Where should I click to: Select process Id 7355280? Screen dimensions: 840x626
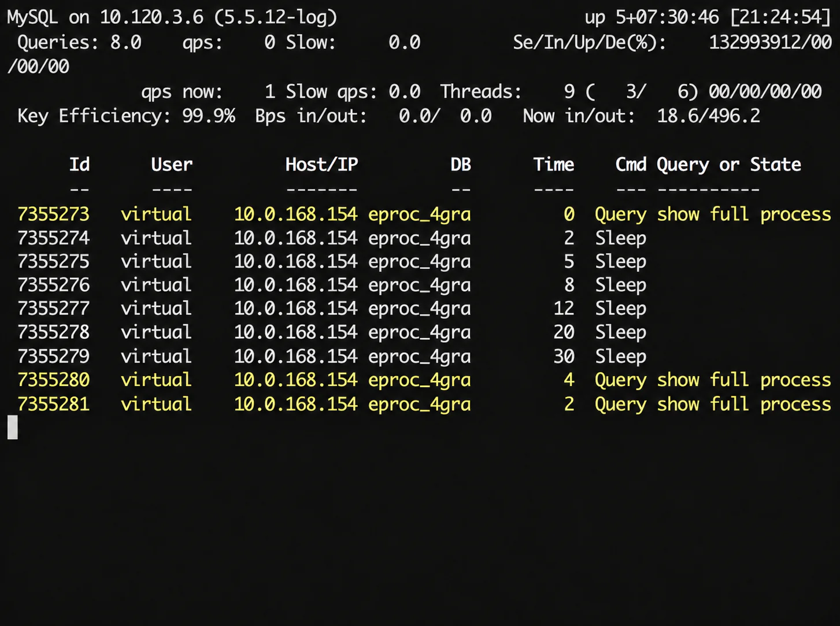(53, 380)
